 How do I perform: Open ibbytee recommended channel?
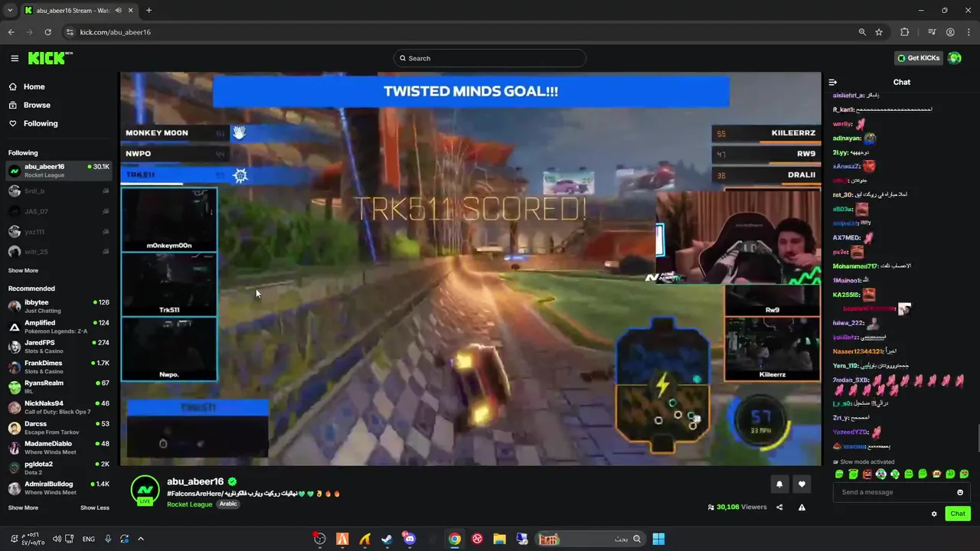[x=59, y=306]
